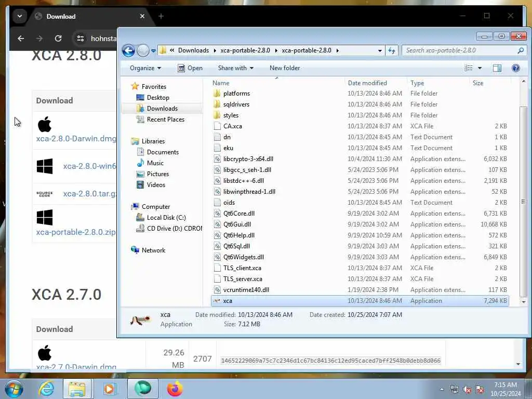
Task: Select Favorites in navigation pane
Action: (x=149, y=87)
